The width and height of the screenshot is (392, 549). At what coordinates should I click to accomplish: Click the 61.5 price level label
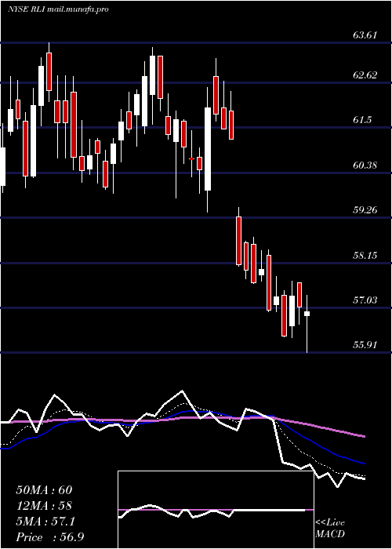point(362,120)
